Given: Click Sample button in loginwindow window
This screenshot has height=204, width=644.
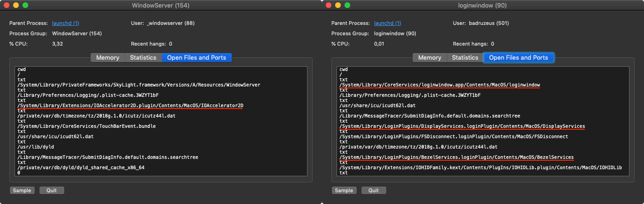Looking at the screenshot, I should [344, 190].
